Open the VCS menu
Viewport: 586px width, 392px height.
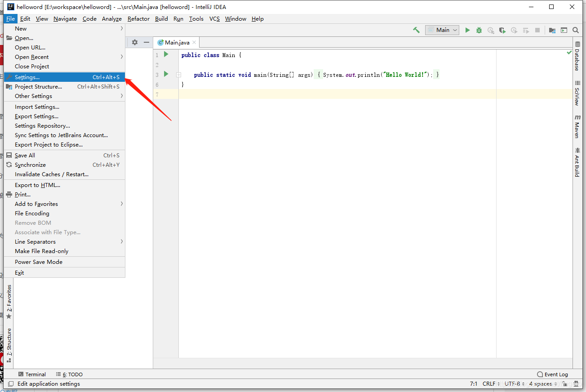pyautogui.click(x=214, y=18)
